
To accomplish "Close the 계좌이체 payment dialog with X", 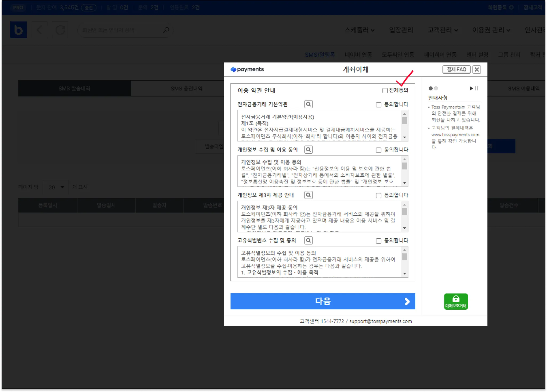I will 476,69.
